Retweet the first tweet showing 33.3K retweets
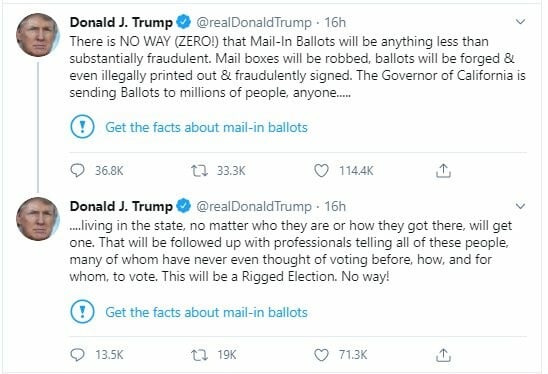This screenshot has width=548, height=374. tap(200, 171)
